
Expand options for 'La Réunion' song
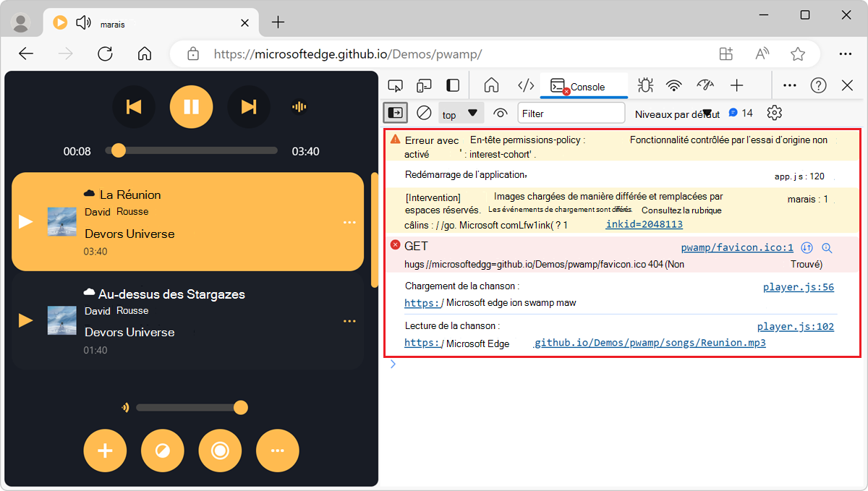[x=349, y=222]
